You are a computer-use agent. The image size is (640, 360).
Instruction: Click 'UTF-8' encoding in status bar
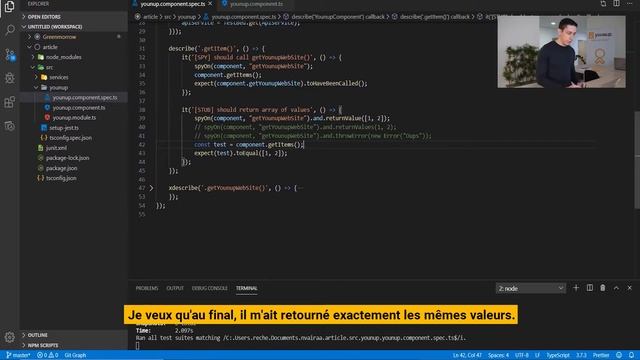[x=522, y=355]
